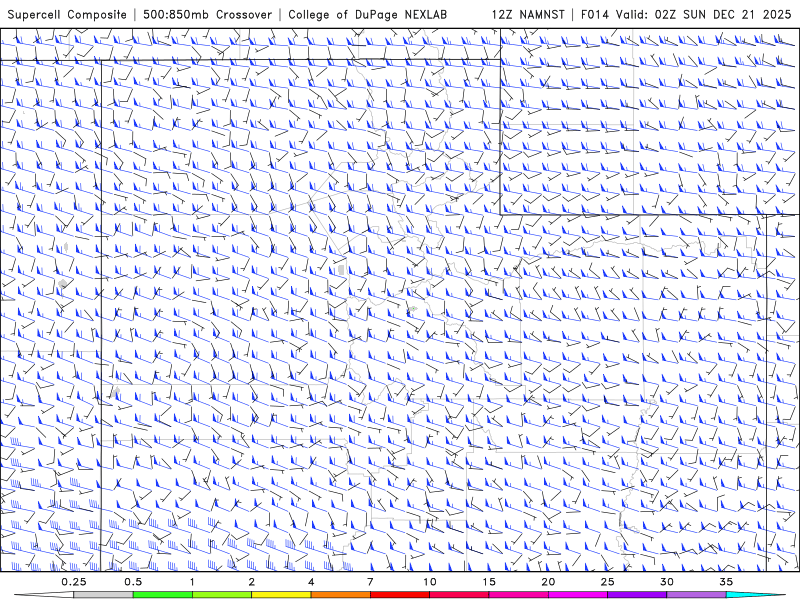800x600 pixels.
Task: Click the lime 1–2 colorbar segment
Action: [x=222, y=595]
